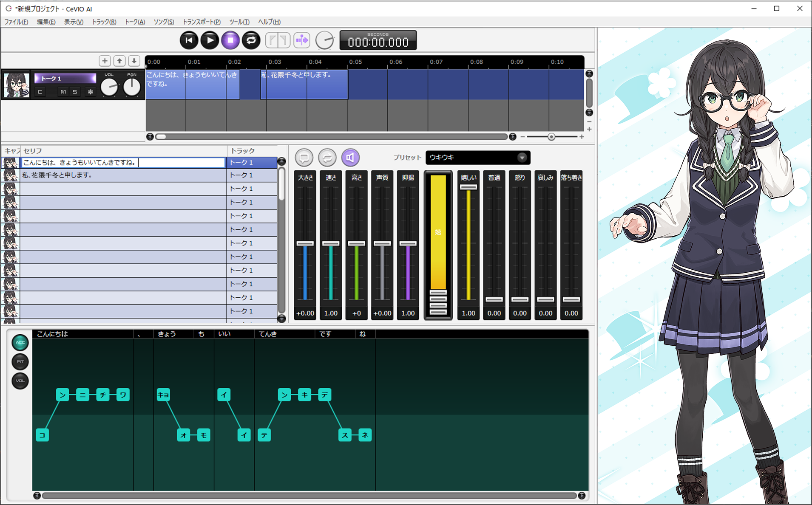Open the ソング menu

tap(164, 22)
